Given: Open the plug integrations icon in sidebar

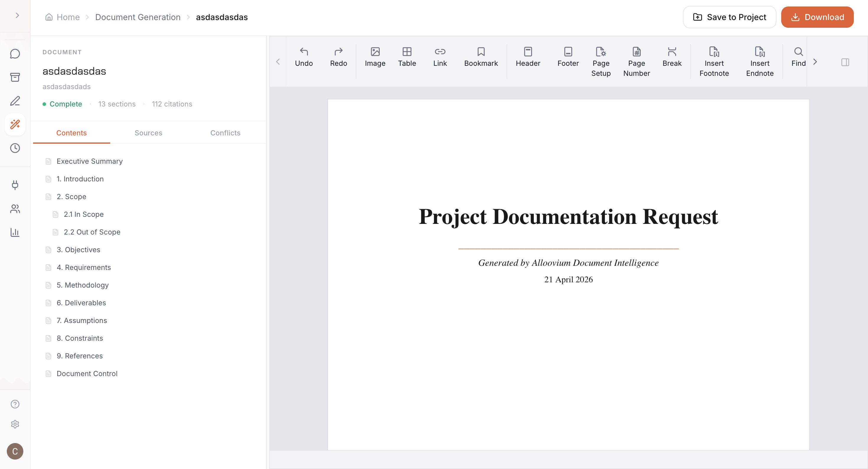Looking at the screenshot, I should point(15,185).
